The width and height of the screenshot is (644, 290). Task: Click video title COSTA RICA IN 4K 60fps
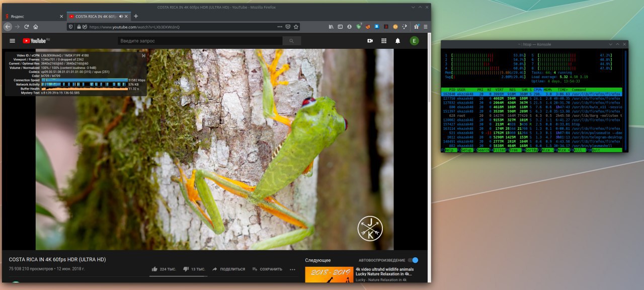[x=57, y=260]
